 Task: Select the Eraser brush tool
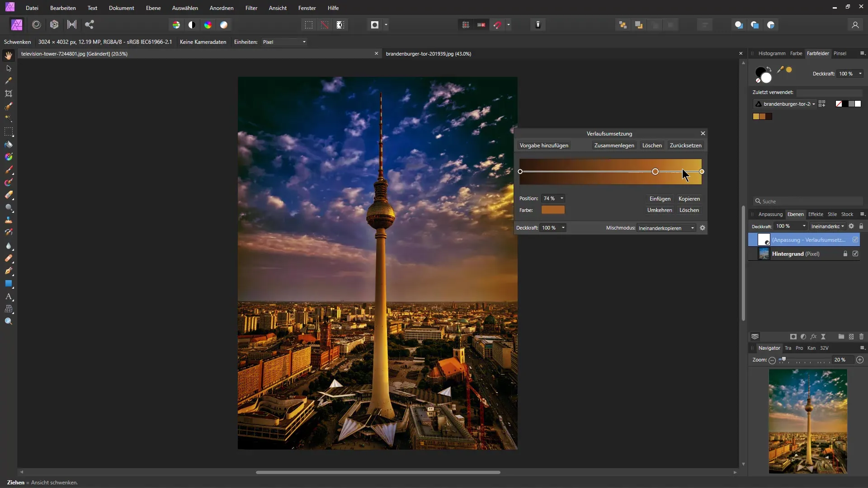[x=9, y=195]
